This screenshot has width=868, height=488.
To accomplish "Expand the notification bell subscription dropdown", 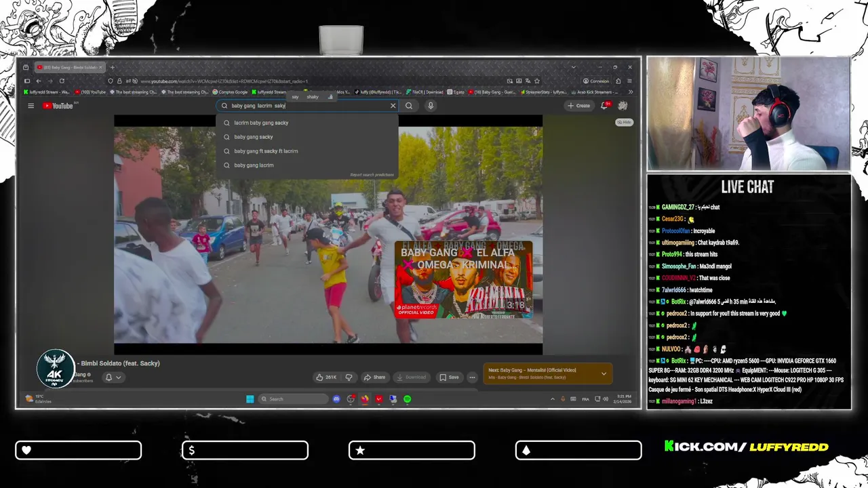I will point(113,378).
